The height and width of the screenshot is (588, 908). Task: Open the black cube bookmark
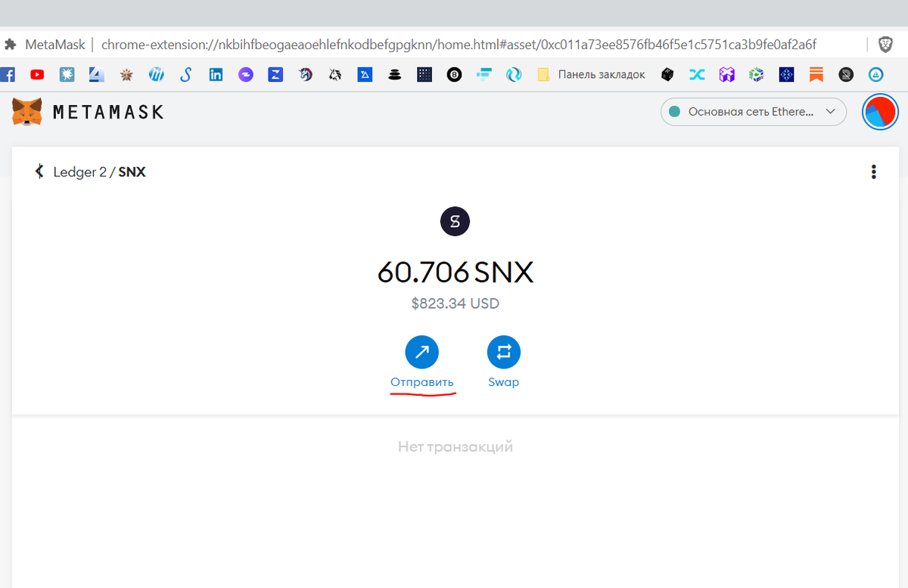(x=667, y=75)
